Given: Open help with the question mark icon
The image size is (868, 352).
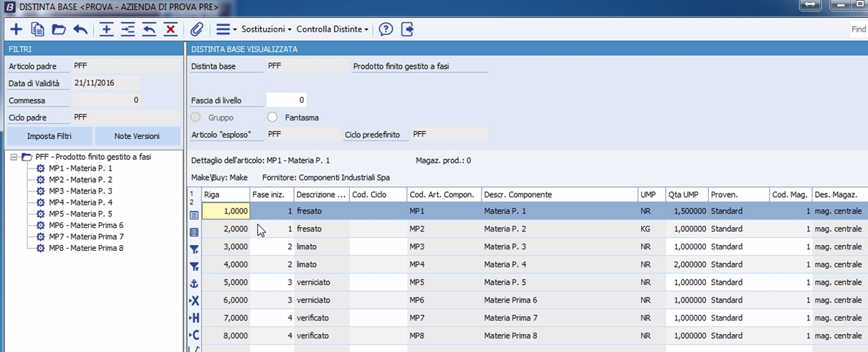Looking at the screenshot, I should [386, 29].
